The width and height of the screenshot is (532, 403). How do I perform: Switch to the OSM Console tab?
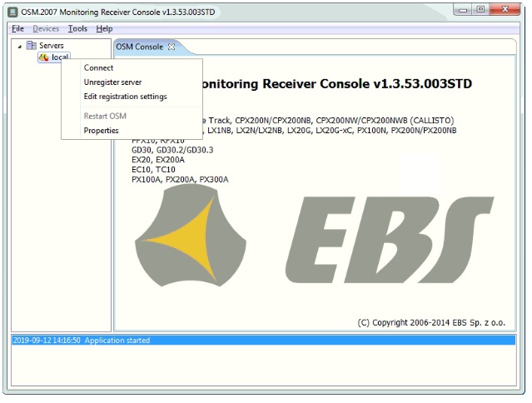(138, 47)
